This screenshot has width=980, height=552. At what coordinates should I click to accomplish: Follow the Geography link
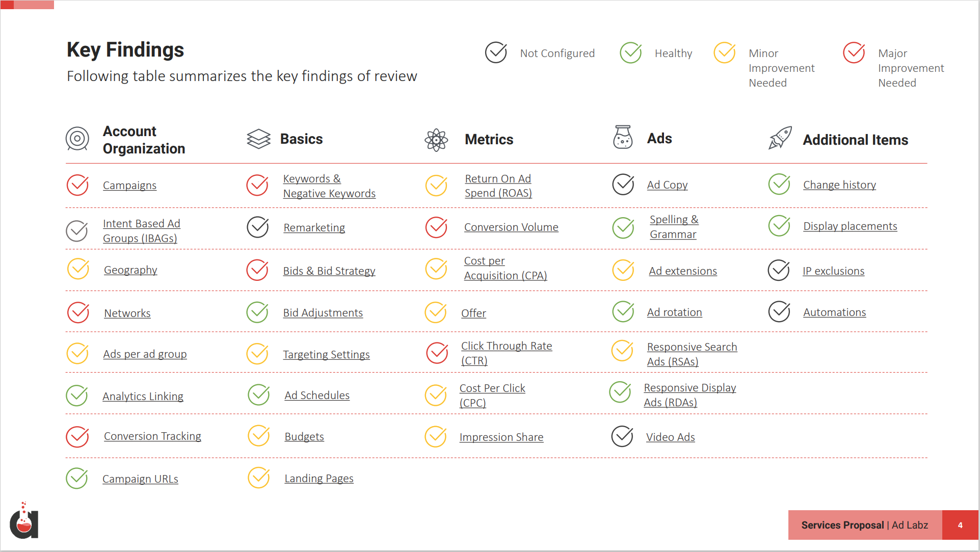click(130, 270)
